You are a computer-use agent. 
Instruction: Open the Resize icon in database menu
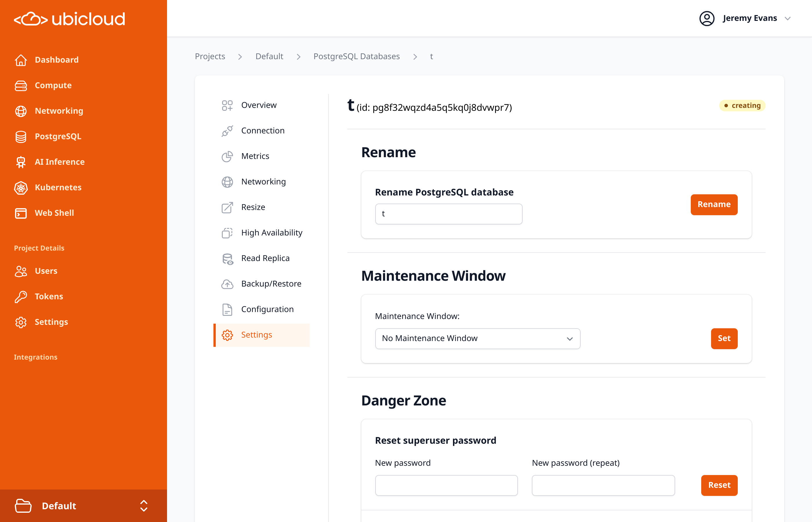(x=227, y=207)
